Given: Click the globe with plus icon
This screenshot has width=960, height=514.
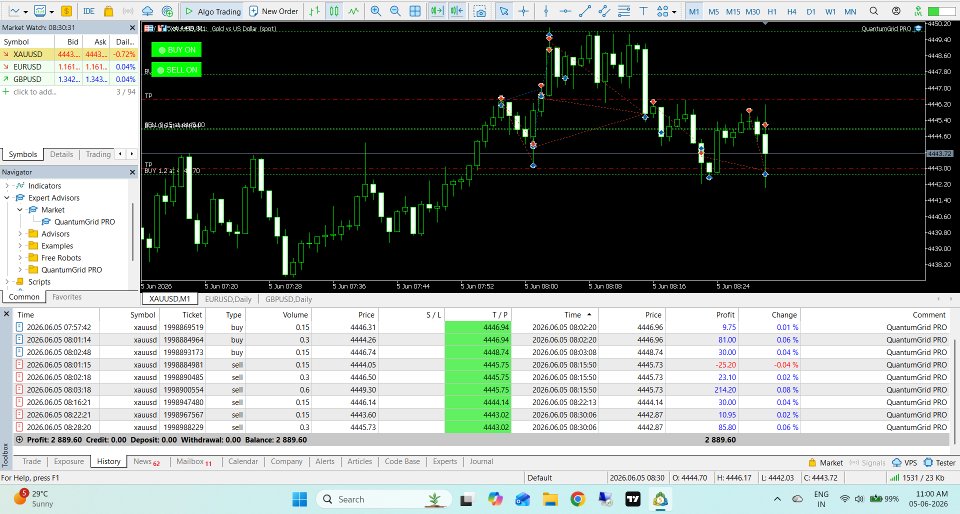Looking at the screenshot, I should [167, 11].
